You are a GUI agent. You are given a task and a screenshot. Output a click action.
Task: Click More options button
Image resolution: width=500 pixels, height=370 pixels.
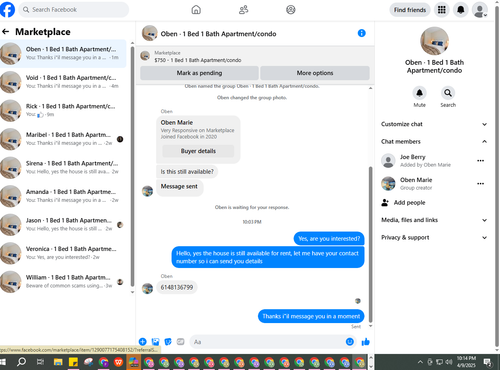click(315, 73)
